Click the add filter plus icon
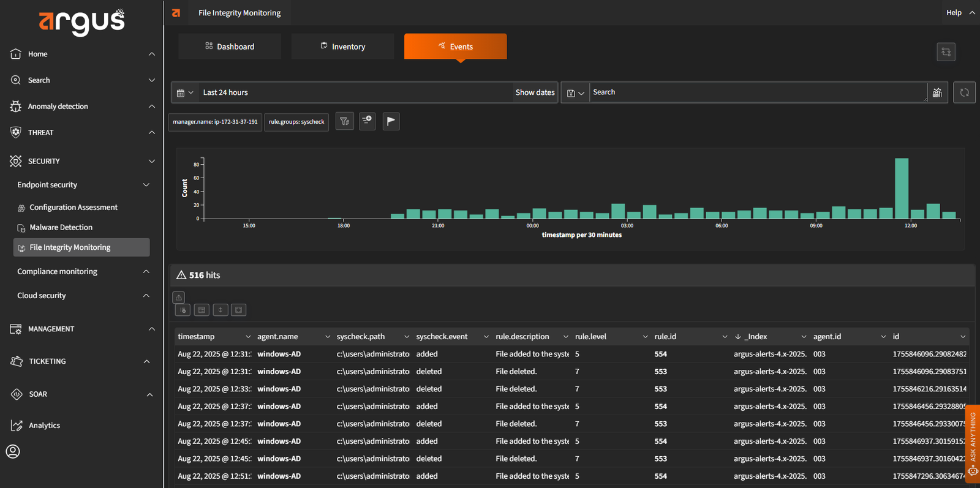 367,121
